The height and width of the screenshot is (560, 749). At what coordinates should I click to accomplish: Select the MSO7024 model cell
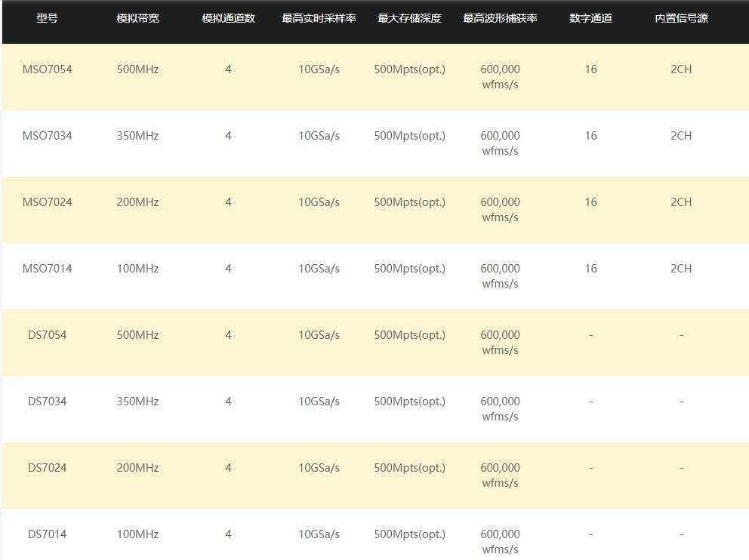click(48, 202)
